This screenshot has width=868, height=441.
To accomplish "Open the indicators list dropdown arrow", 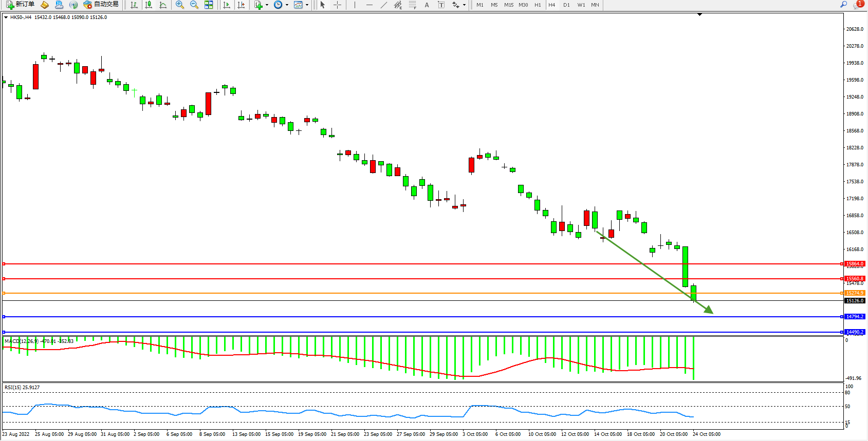I will [267, 5].
